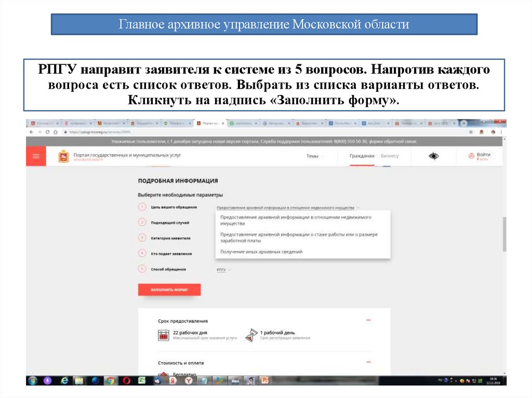Switch to the active Портал browser tab
The height and width of the screenshot is (398, 532).
[210, 123]
